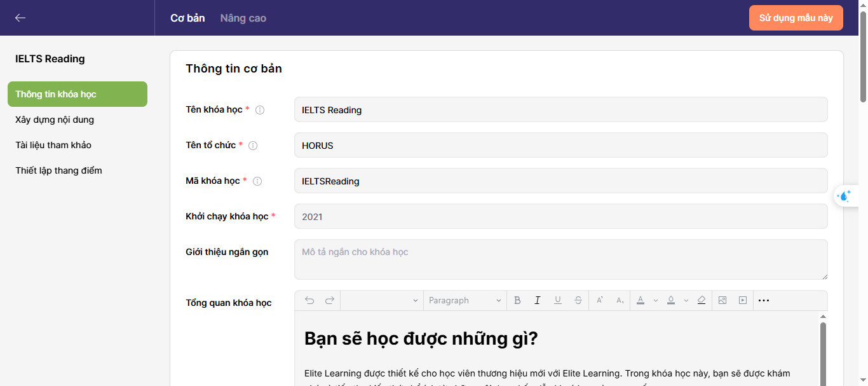Image resolution: width=868 pixels, height=386 pixels.
Task: Open Tài liệu tham khảo section
Action: pyautogui.click(x=53, y=145)
